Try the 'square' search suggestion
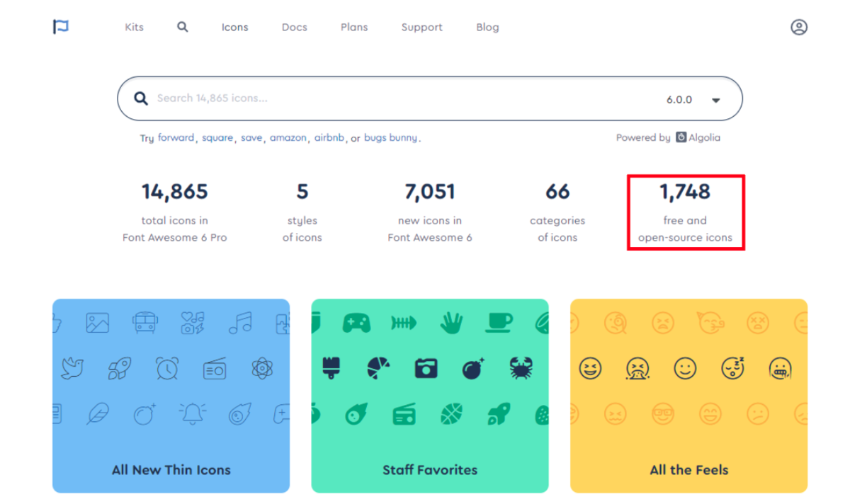Screen dimensions: 850x504 pos(217,137)
